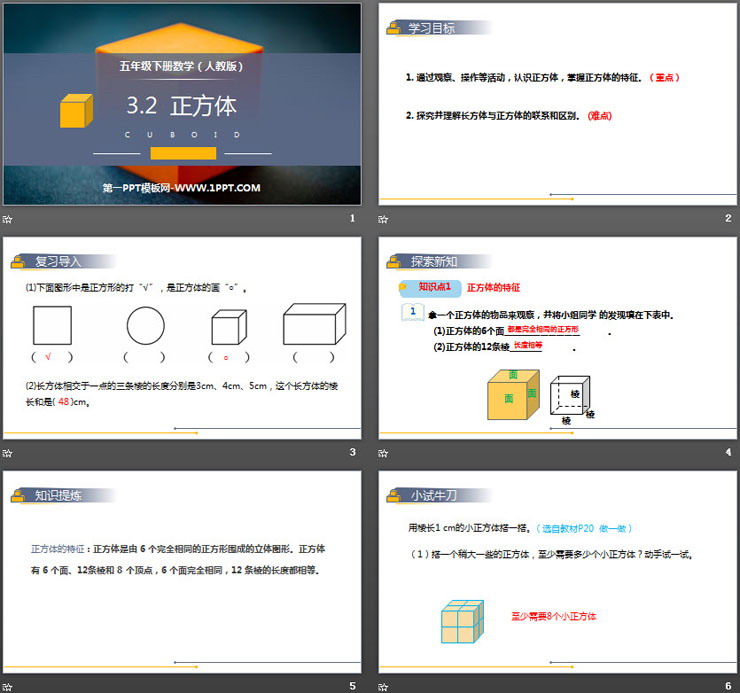This screenshot has height=693, width=740.
Task: Select the 小试牛刀 header on slide 6
Action: pos(433,494)
